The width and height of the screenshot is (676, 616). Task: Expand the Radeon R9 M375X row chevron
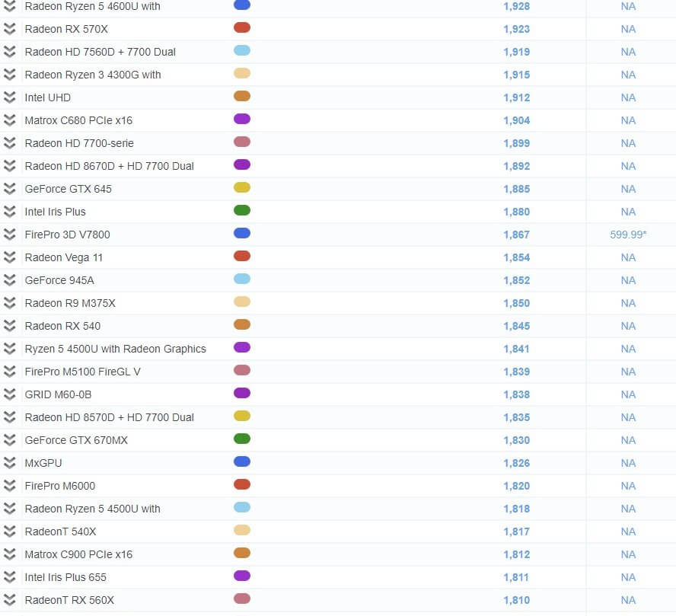point(9,303)
